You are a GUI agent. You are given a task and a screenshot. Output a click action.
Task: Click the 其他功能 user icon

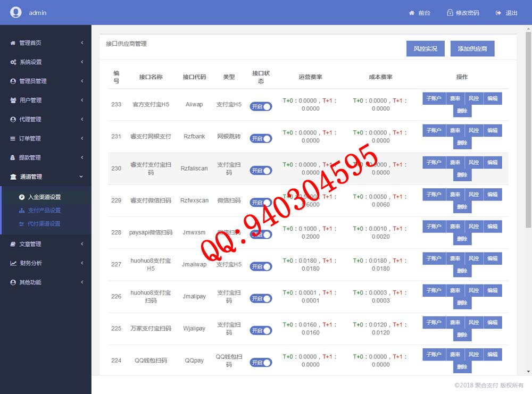13,282
